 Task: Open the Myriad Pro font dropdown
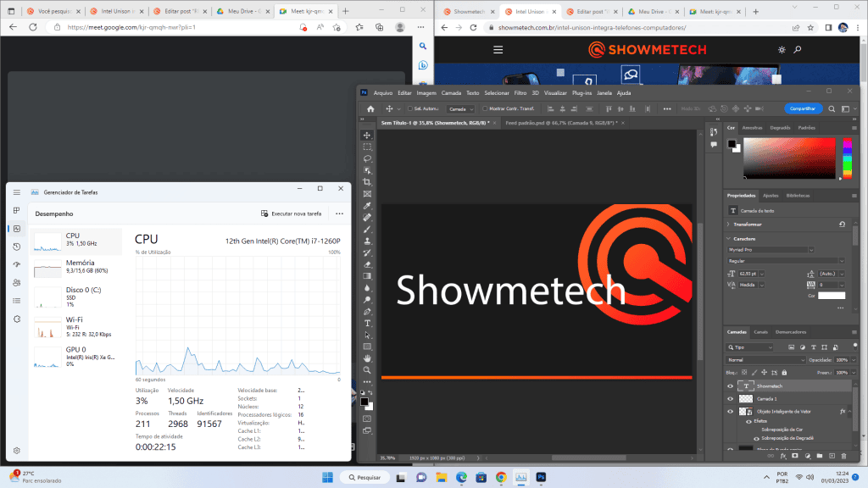[x=771, y=250]
